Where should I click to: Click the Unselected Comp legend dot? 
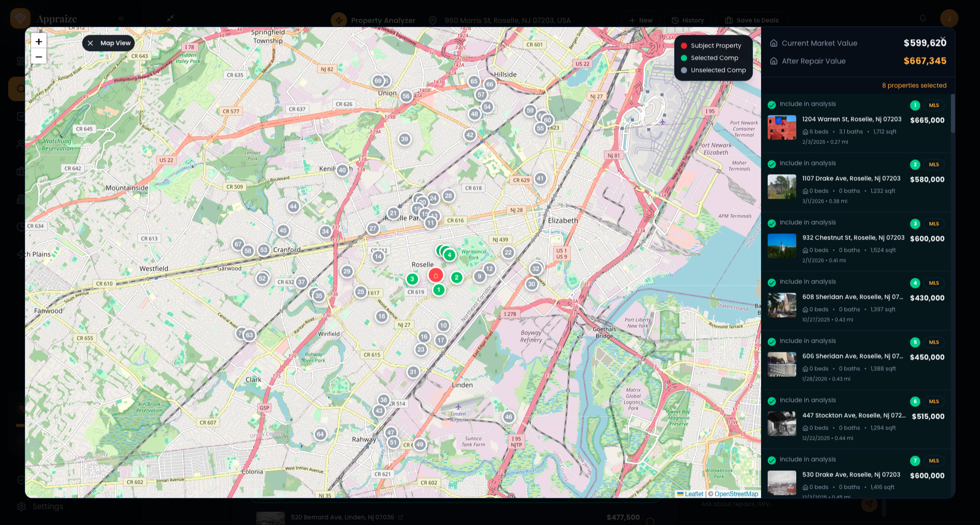[684, 70]
